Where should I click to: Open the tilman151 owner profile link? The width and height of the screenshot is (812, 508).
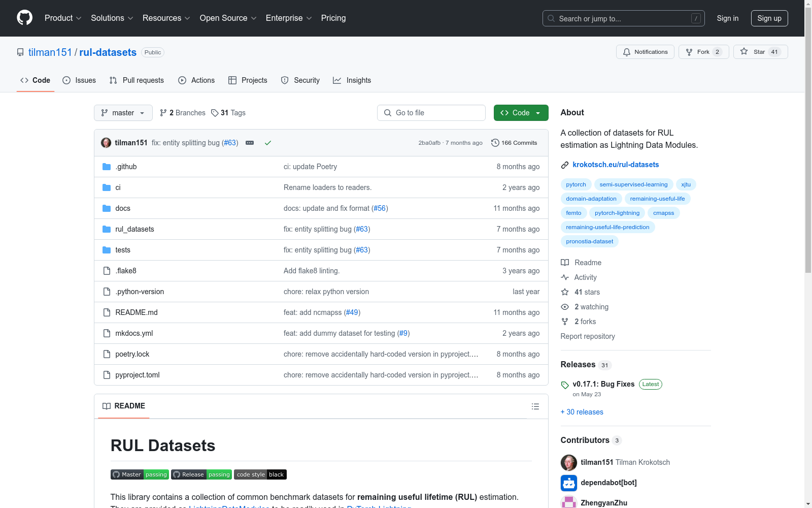50,52
